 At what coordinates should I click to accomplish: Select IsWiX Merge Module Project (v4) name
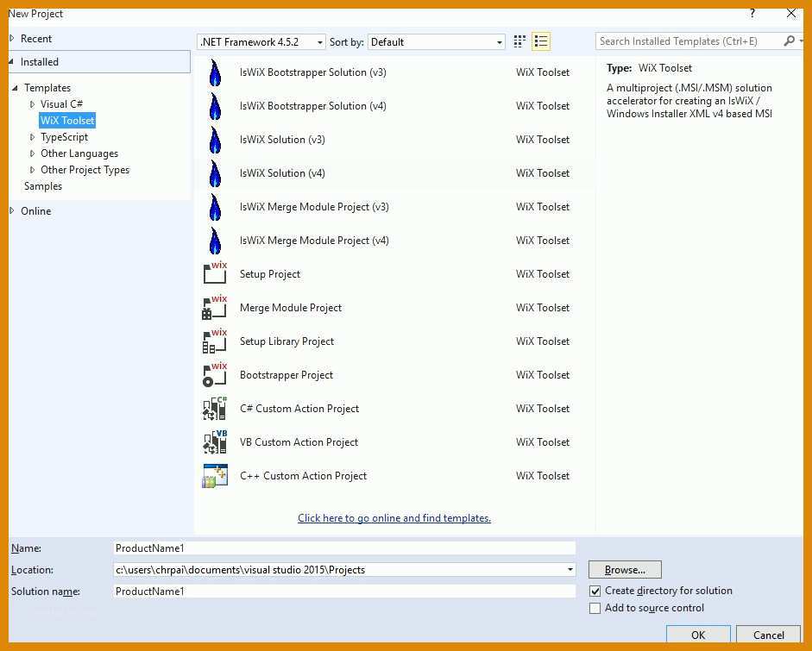[x=314, y=241]
